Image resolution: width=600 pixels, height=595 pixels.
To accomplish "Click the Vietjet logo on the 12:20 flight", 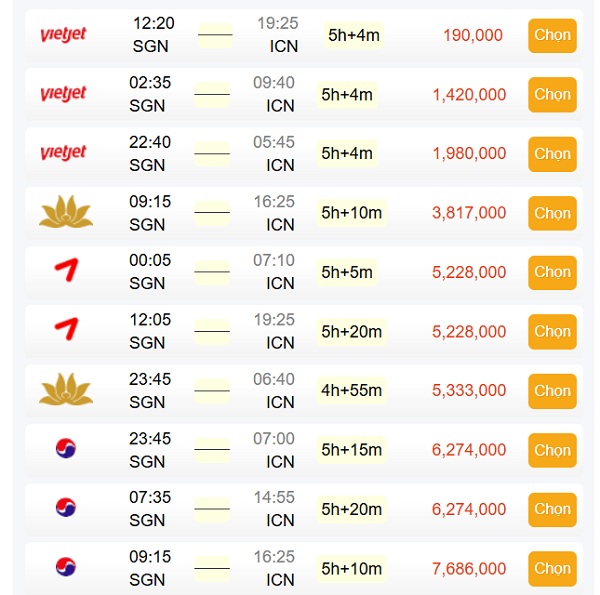I will click(64, 34).
